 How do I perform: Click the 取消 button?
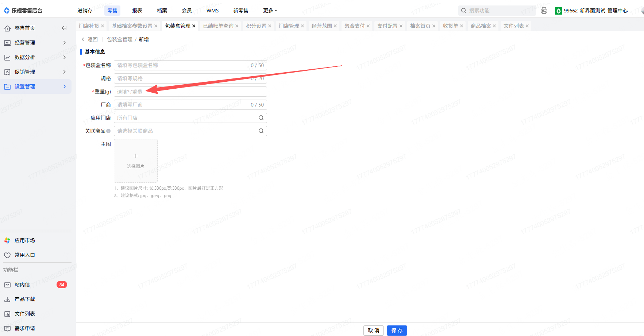374,331
